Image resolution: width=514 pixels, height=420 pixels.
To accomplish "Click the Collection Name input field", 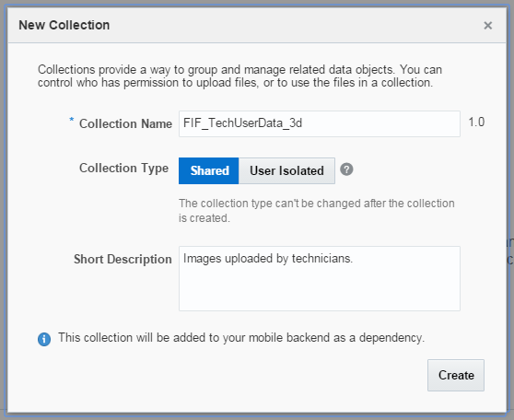I will click(320, 124).
